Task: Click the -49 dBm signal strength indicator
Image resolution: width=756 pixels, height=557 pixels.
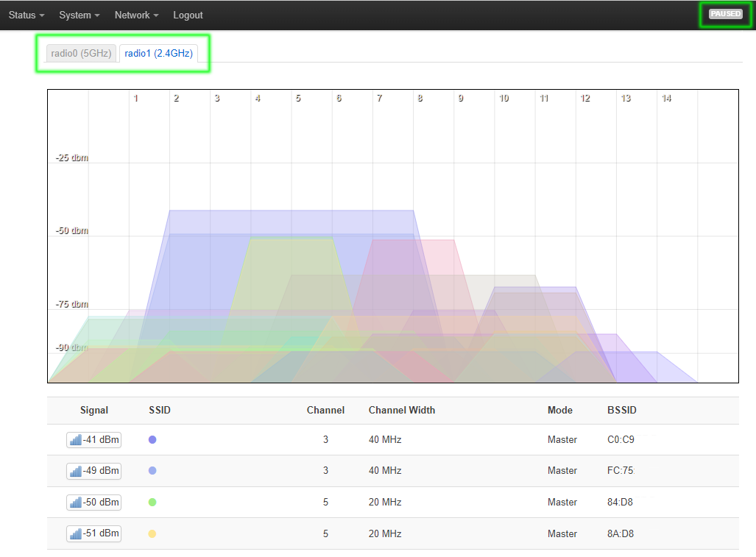Action: pyautogui.click(x=93, y=471)
